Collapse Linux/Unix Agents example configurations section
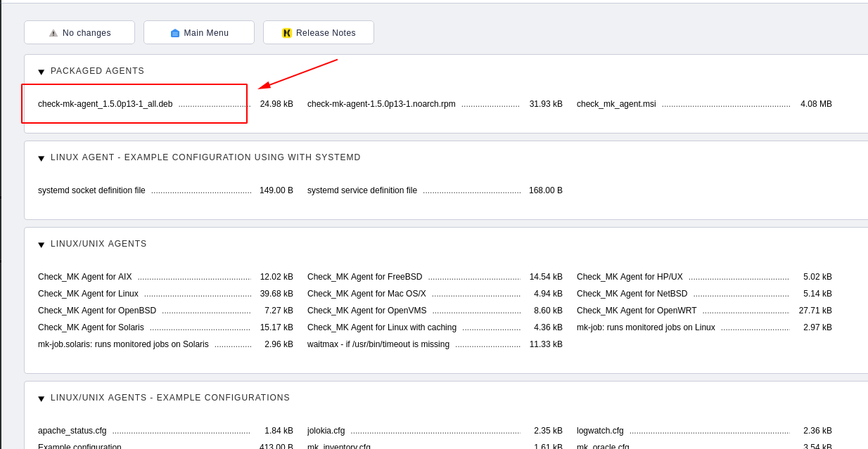Viewport: 868px width, 449px height. (x=42, y=398)
